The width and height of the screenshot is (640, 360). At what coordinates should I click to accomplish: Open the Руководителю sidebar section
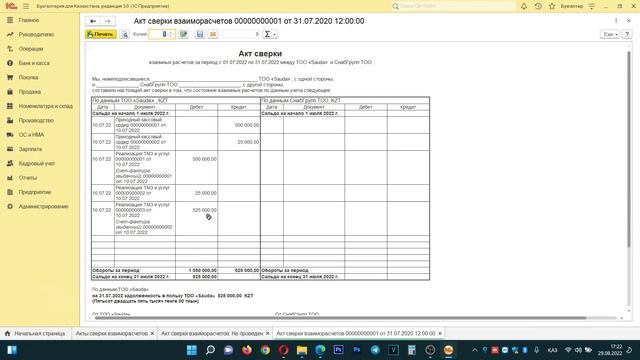pyautogui.click(x=36, y=34)
